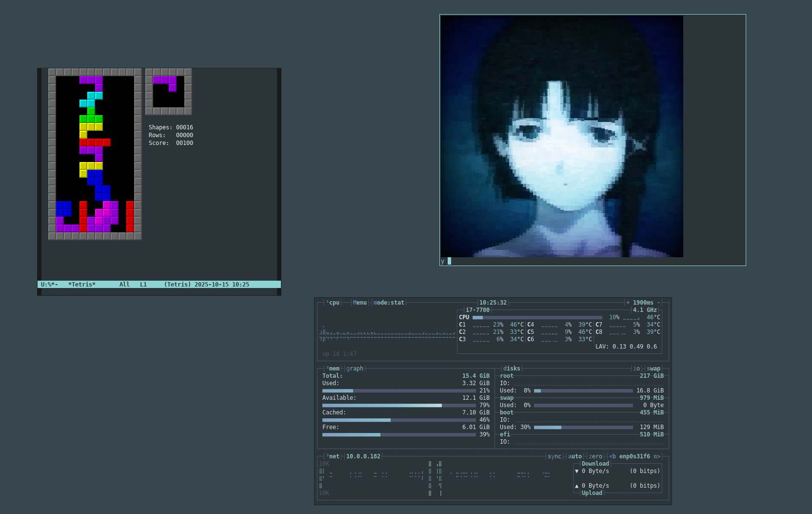Click the download arrow speed indicator
The height and width of the screenshot is (514, 812).
click(576, 471)
